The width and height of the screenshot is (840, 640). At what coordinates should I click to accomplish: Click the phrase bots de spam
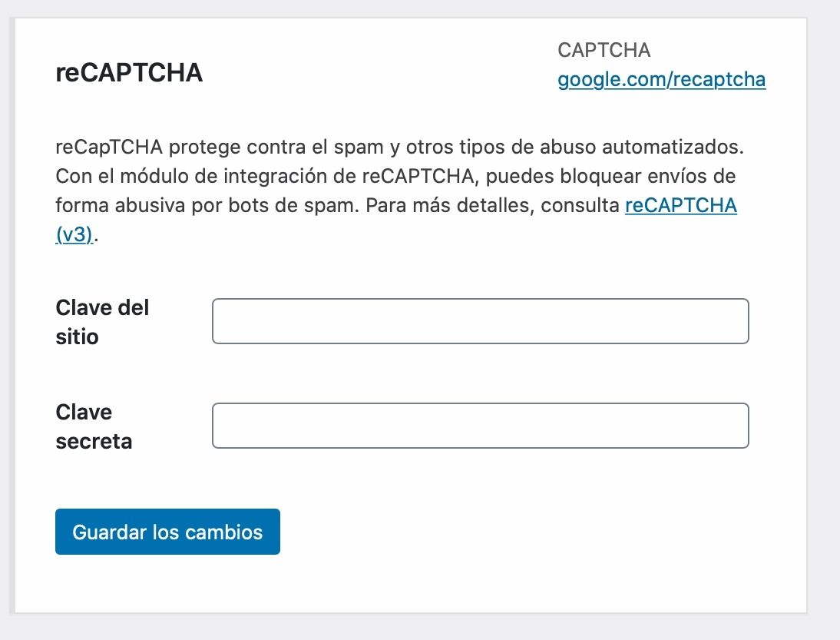293,205
